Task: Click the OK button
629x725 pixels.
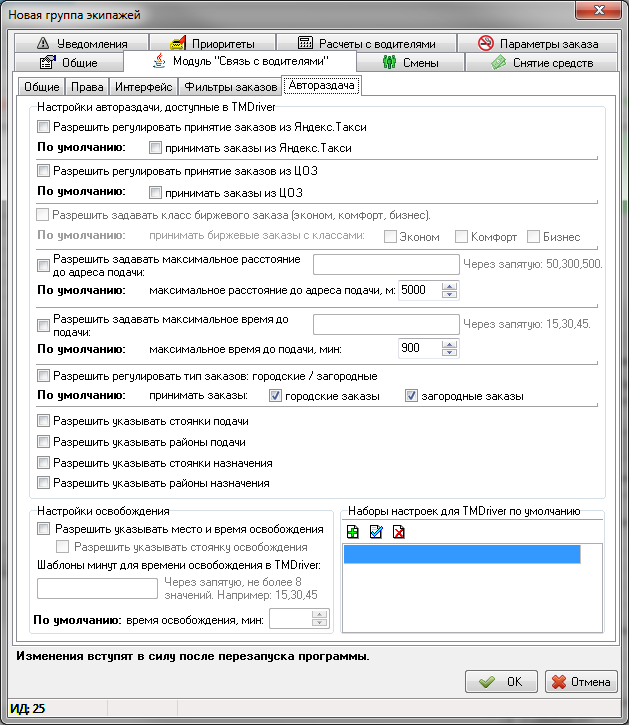Action: click(500, 682)
